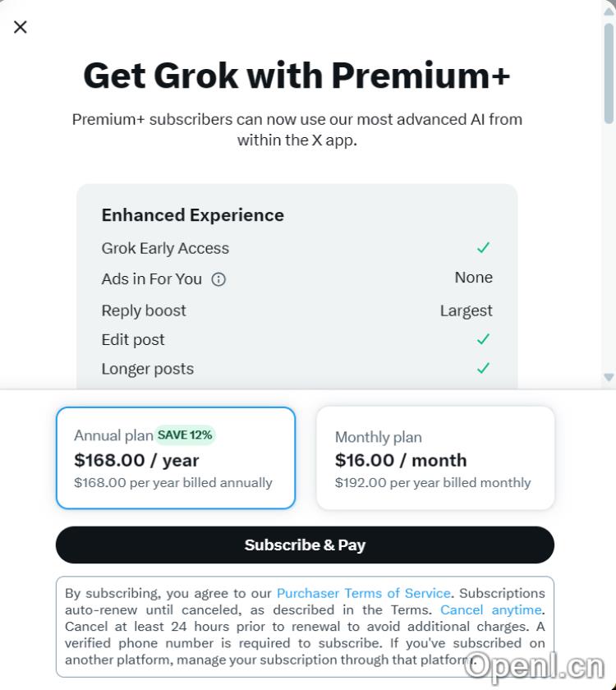Select the Annual plan option
616x690 pixels.
click(x=175, y=456)
